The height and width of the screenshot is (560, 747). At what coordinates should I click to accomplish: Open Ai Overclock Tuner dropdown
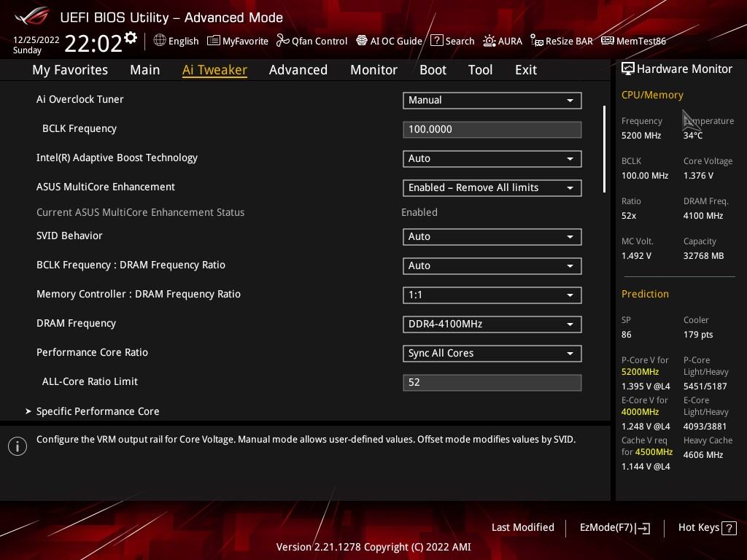click(x=492, y=101)
